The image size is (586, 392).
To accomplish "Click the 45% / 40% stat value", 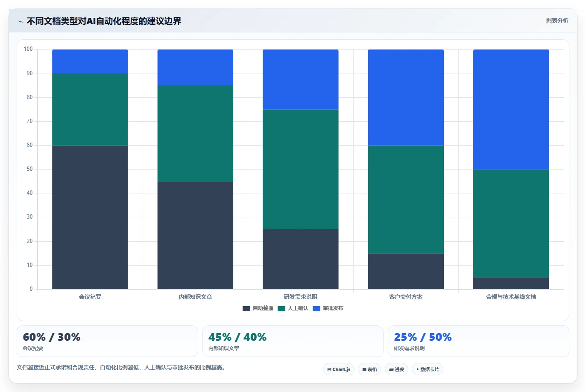I will coord(237,337).
